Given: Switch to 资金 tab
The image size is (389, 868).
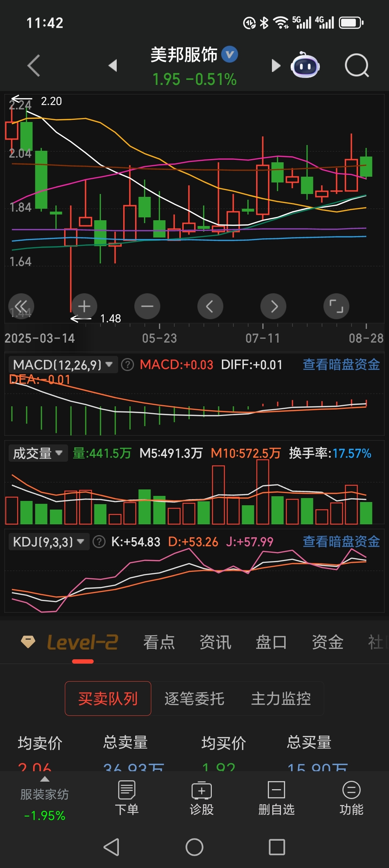Looking at the screenshot, I should pos(327,642).
